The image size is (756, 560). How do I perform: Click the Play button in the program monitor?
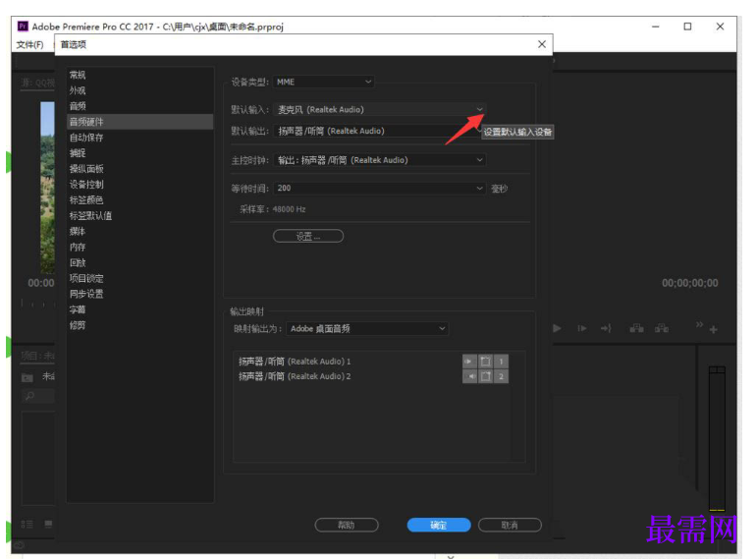pyautogui.click(x=557, y=328)
